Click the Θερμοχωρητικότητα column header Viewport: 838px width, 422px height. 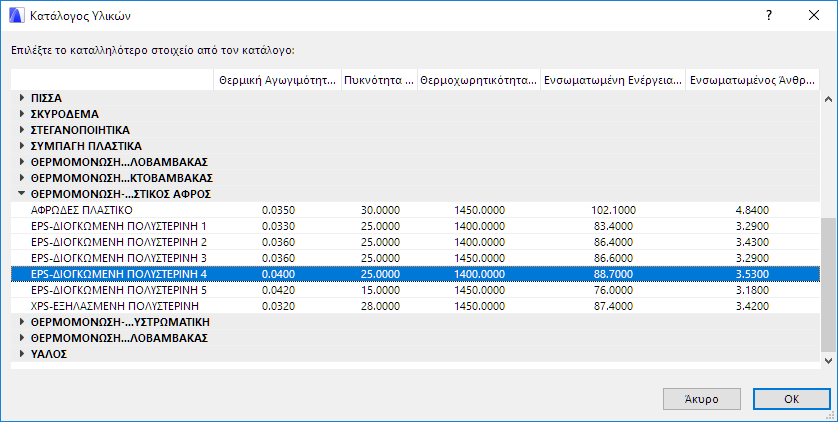click(x=478, y=81)
